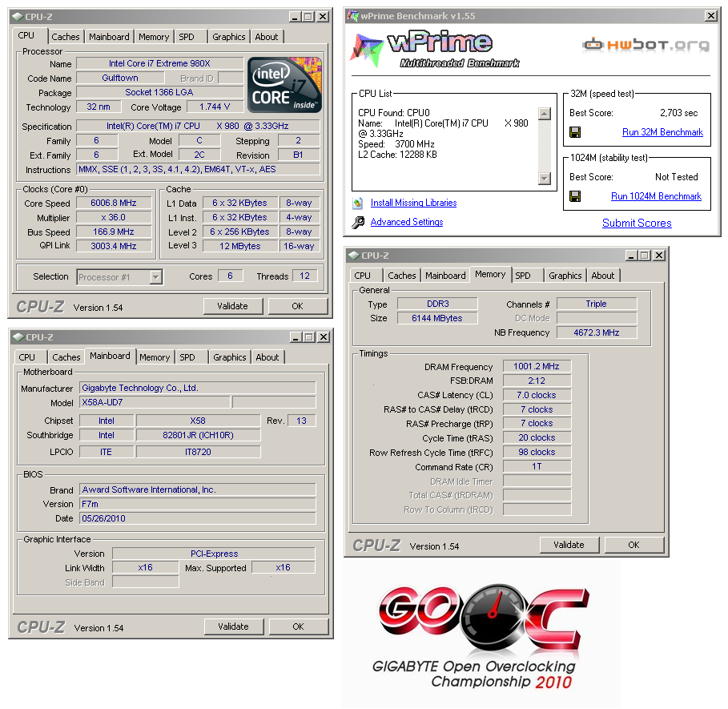728x709 pixels.
Task: Select About tab in the DDR3 timings window
Action: pyautogui.click(x=603, y=276)
